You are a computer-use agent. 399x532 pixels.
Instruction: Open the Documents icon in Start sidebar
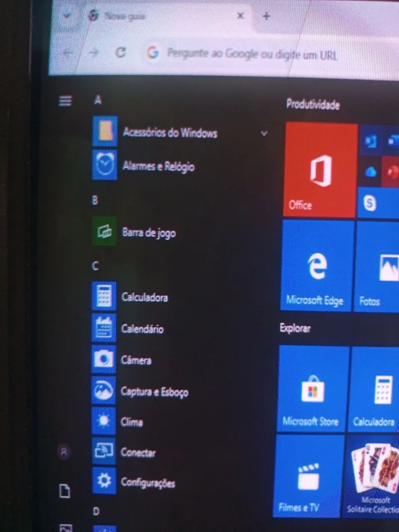pos(65,491)
